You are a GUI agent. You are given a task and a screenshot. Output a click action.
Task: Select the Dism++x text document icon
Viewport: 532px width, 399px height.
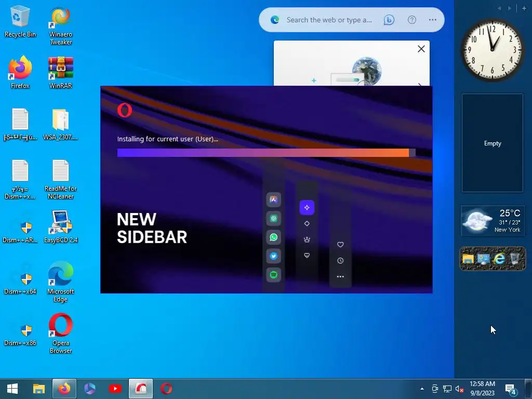[20, 179]
